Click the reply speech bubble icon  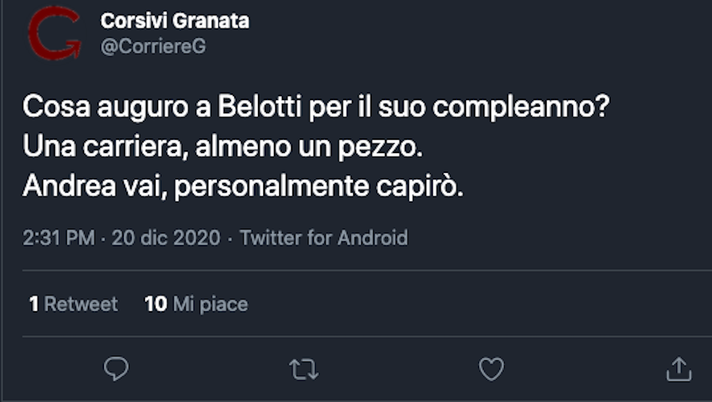117,369
